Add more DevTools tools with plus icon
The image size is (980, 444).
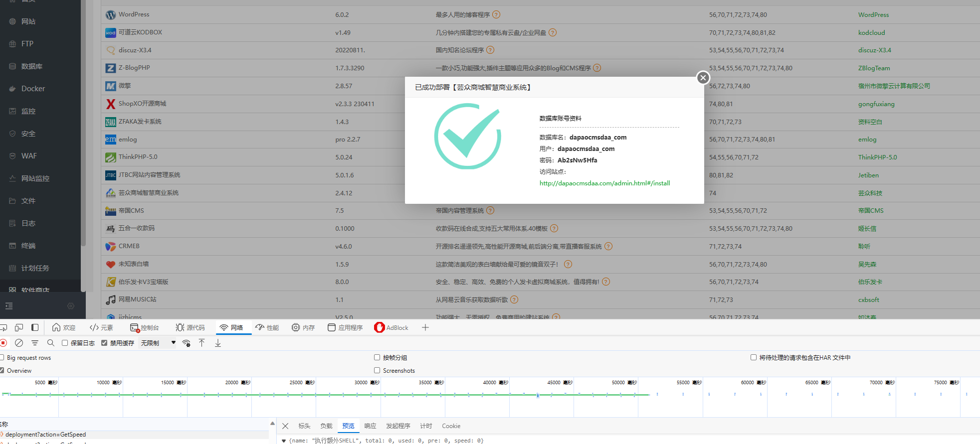tap(425, 327)
